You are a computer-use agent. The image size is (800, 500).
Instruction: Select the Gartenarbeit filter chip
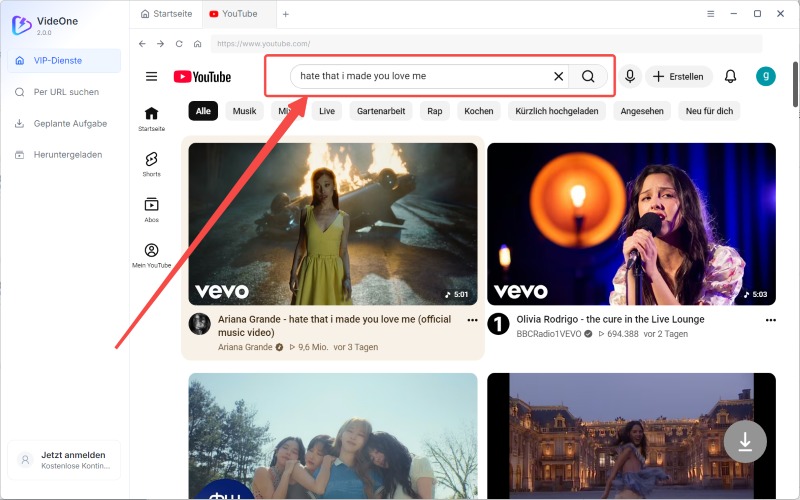(381, 111)
